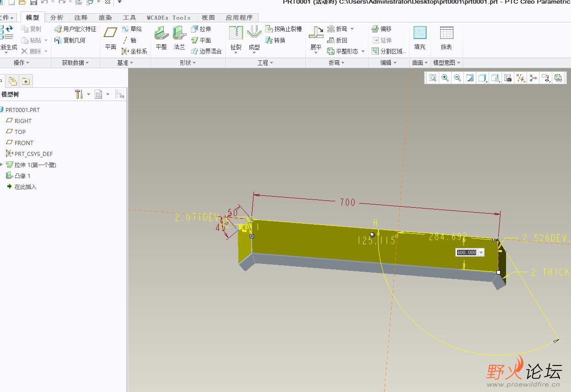
Task: Expand the 模型意图 group menu
Action: pos(447,63)
